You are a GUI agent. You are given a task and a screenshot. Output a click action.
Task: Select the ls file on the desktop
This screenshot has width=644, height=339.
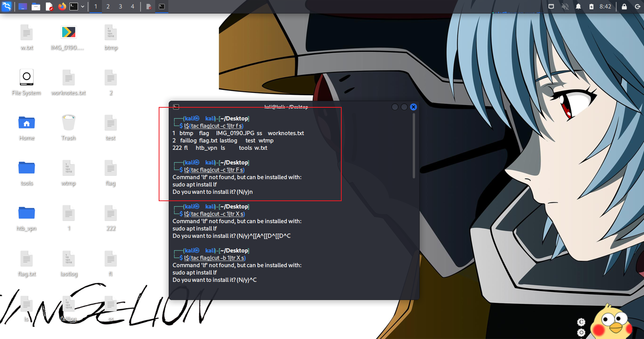coord(27,308)
